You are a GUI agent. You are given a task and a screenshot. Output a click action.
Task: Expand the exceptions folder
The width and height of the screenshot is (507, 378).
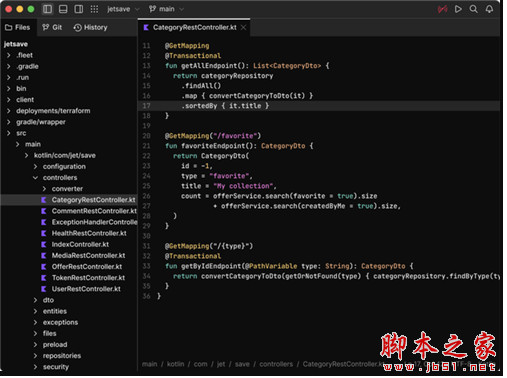35,322
